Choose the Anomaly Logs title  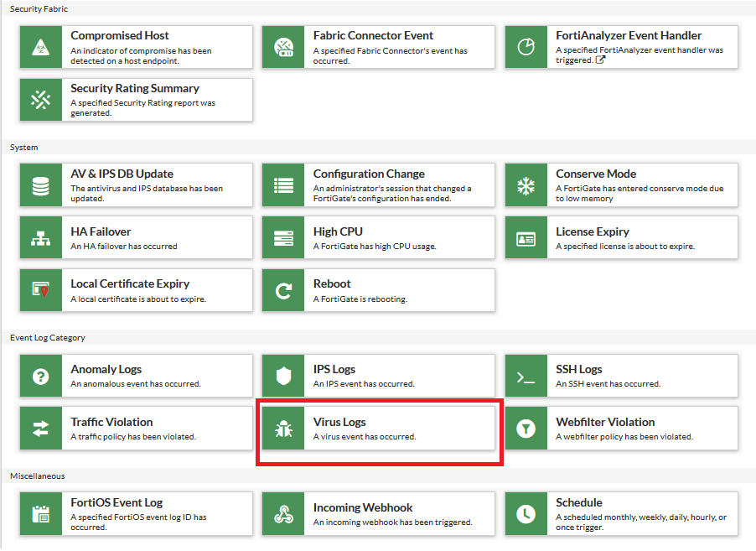coord(106,369)
